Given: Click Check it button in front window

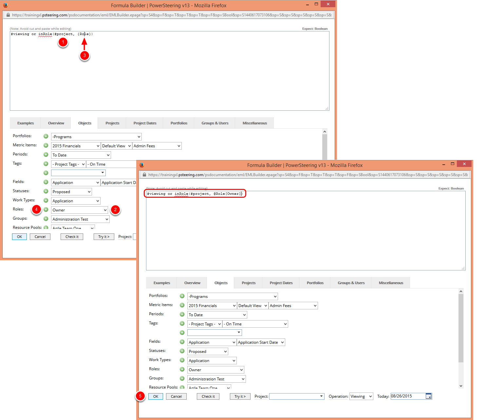Looking at the screenshot, I should coord(208,396).
